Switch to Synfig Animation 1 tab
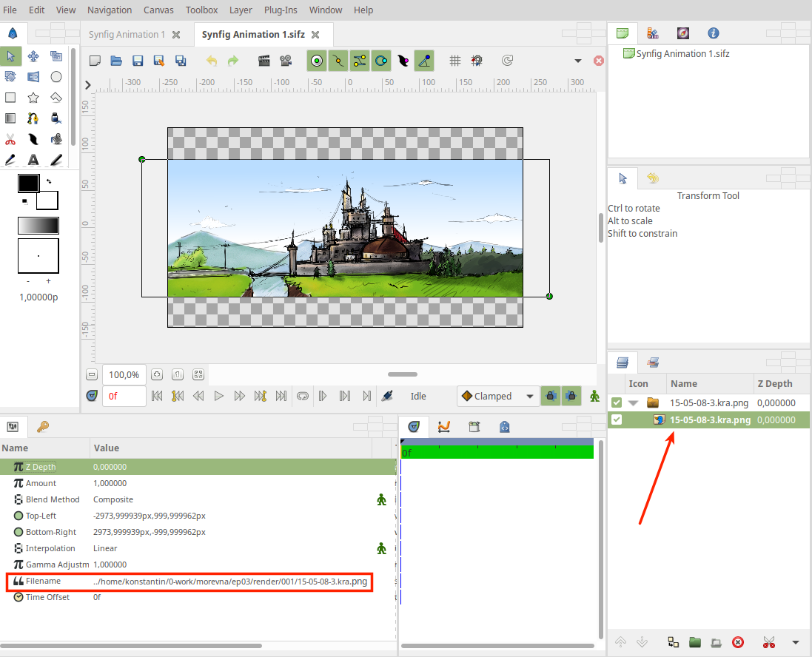 [127, 34]
